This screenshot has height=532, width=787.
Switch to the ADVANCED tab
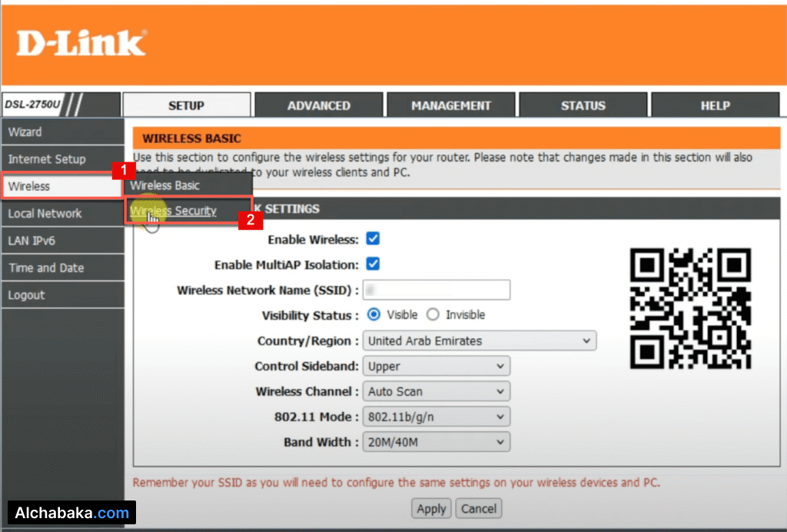318,106
